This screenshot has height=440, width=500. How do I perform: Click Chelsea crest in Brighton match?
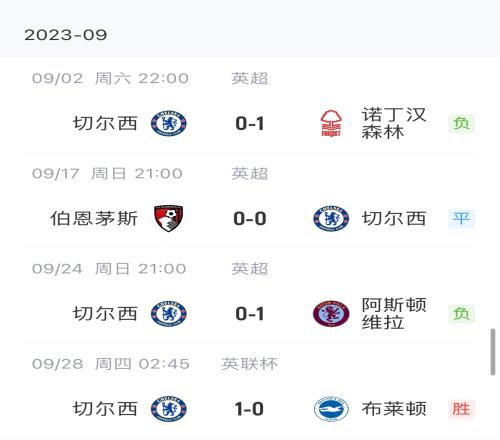[169, 409]
